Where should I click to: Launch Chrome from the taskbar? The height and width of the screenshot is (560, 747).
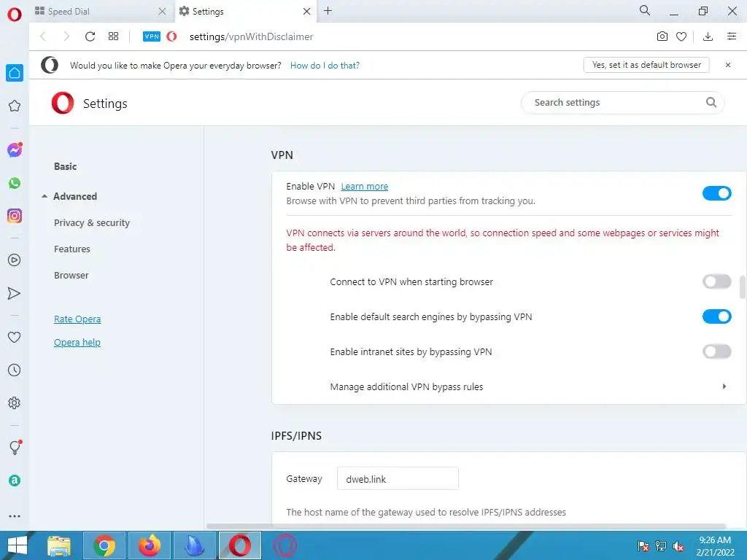click(104, 545)
